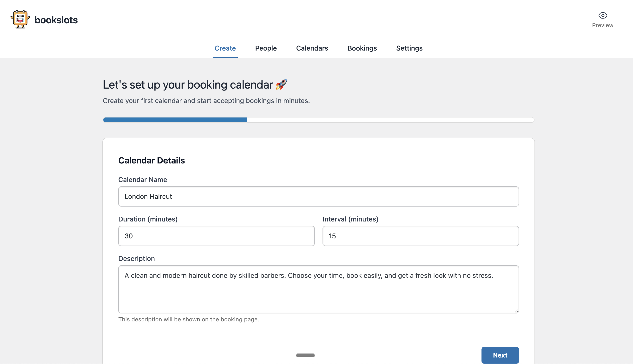
Task: Go to the Bookings tab
Action: point(362,48)
